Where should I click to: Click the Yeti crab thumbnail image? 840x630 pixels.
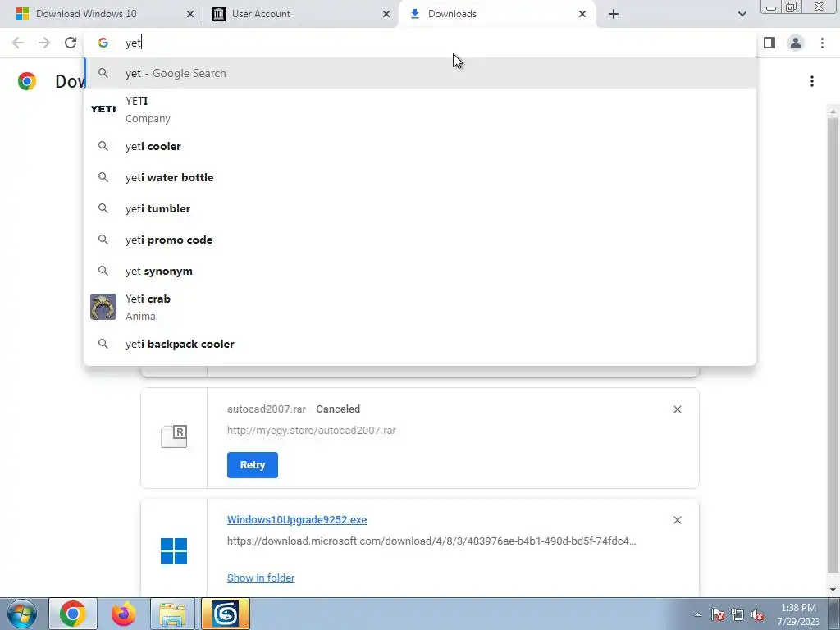click(103, 307)
